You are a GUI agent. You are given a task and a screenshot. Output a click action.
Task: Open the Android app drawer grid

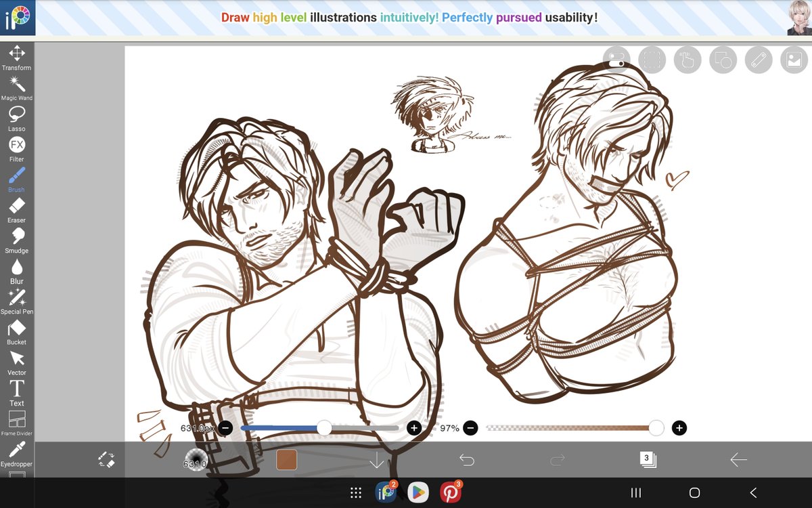click(355, 492)
